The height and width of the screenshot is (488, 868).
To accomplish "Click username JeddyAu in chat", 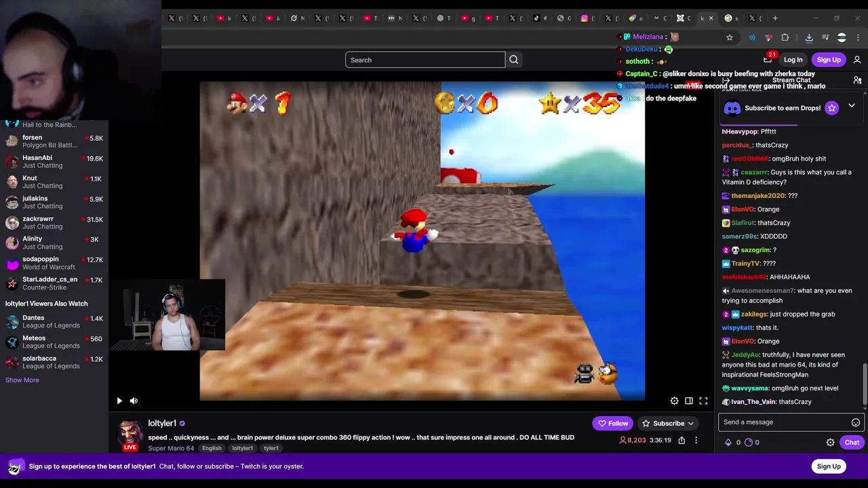I will [x=745, y=354].
